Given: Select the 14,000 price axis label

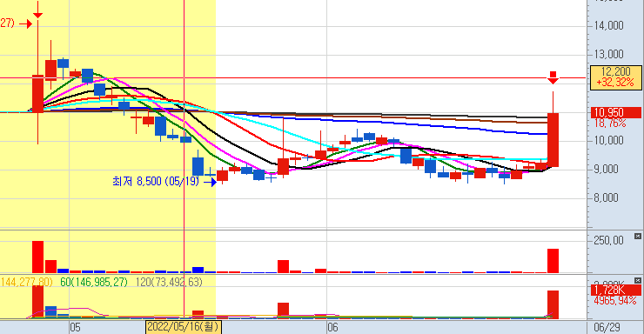Looking at the screenshot, I should (608, 25).
